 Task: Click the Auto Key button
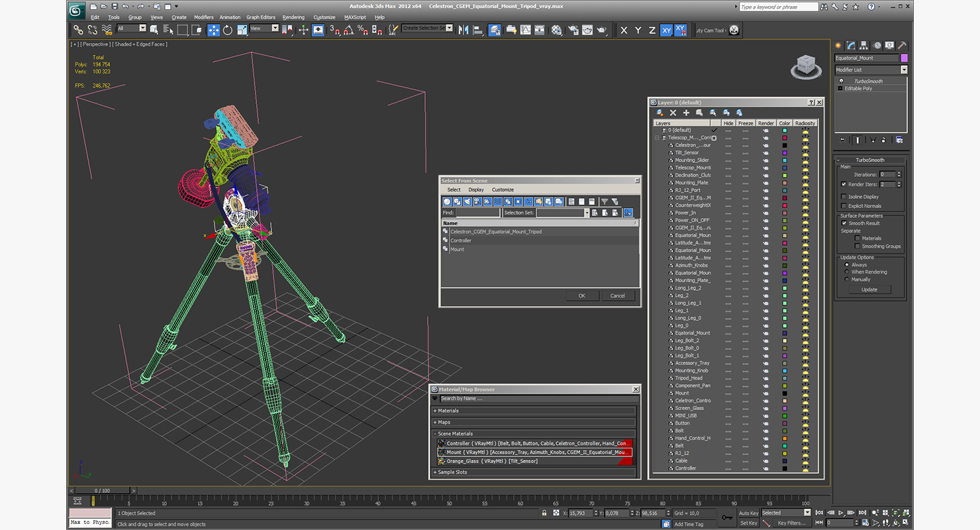coord(748,513)
